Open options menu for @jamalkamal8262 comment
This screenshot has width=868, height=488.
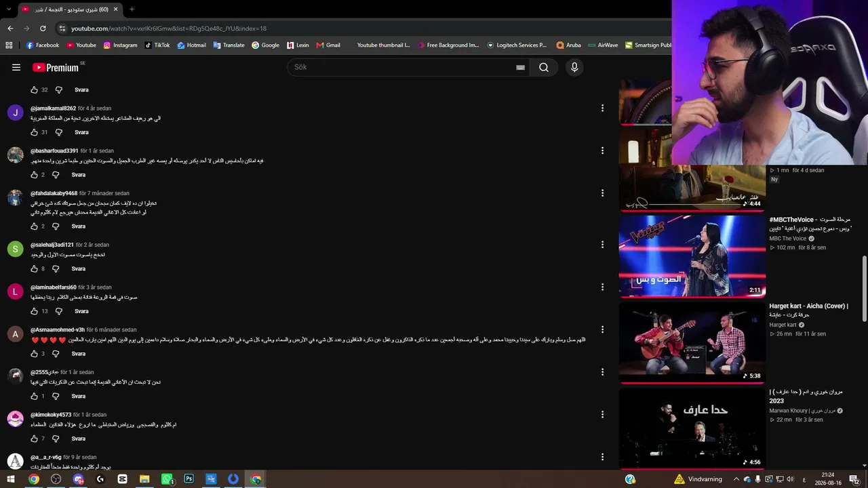602,108
